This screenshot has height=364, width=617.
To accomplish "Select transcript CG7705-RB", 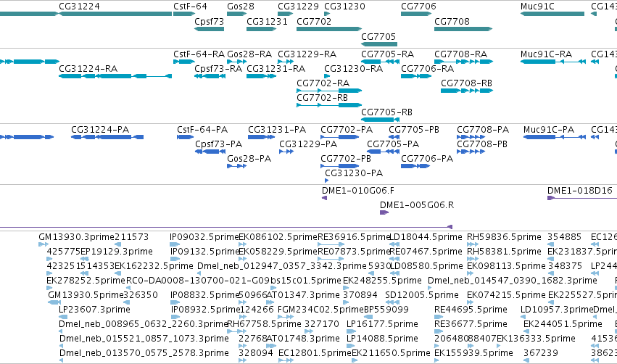I will (381, 120).
